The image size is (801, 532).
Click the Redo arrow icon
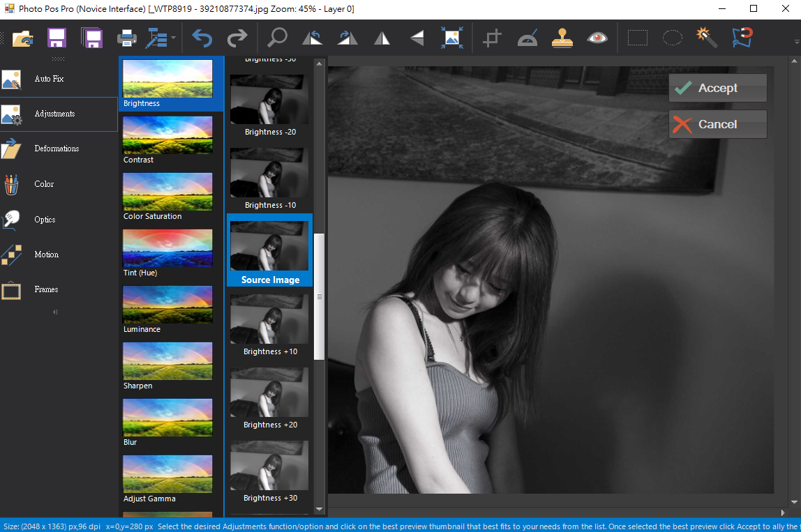pyautogui.click(x=237, y=38)
